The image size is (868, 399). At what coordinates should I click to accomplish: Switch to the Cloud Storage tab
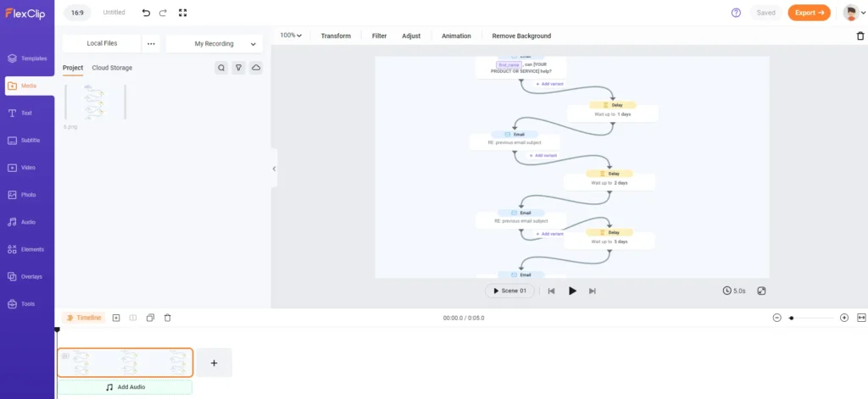(x=112, y=68)
